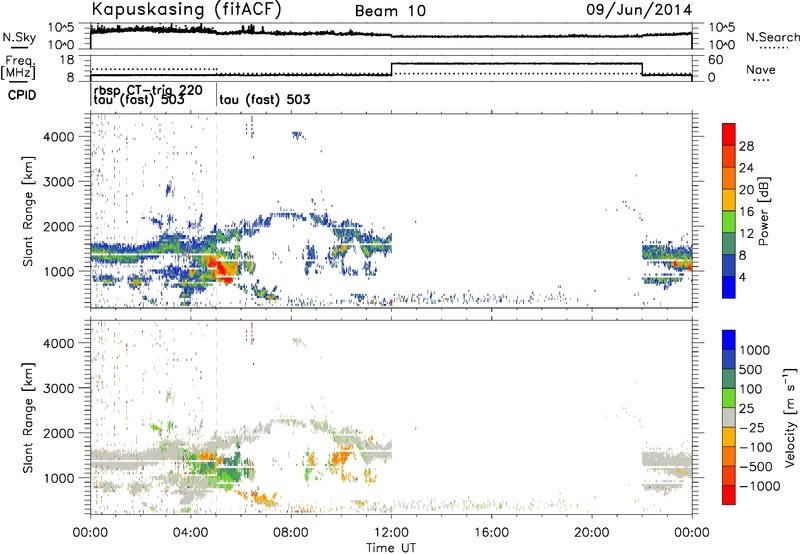Click the 08:00 time tick label
Screen dimensions: 800x554
(x=291, y=533)
